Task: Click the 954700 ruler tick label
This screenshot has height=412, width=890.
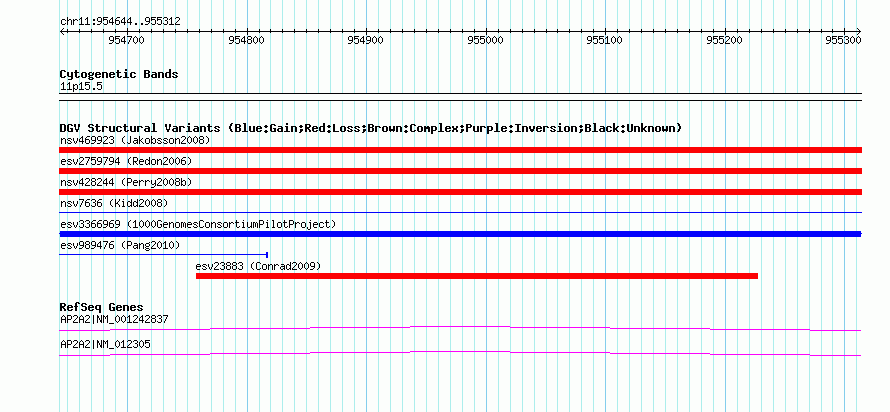Action: [127, 40]
